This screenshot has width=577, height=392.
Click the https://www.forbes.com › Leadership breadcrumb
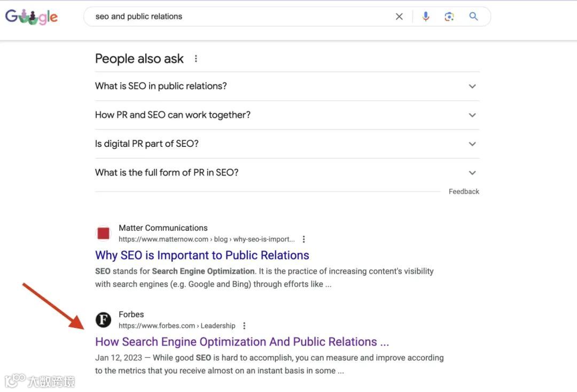point(177,326)
